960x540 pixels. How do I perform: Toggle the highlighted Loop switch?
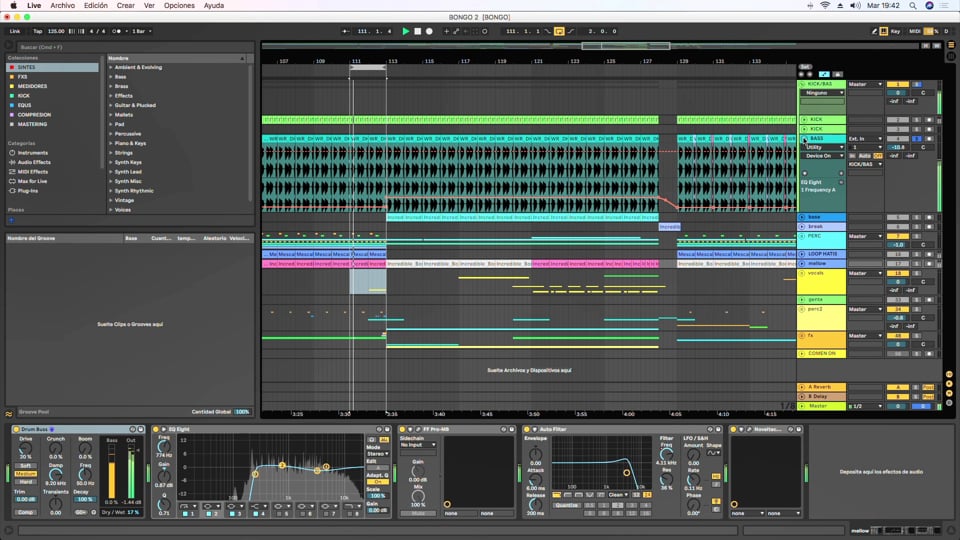559,31
